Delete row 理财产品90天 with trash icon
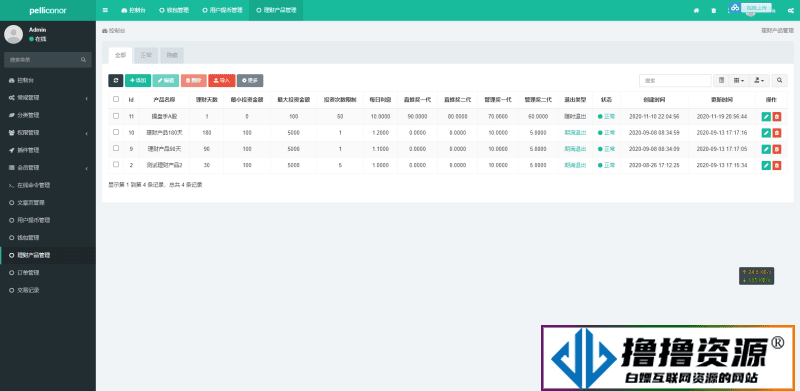Image resolution: width=800 pixels, height=391 pixels. point(777,149)
